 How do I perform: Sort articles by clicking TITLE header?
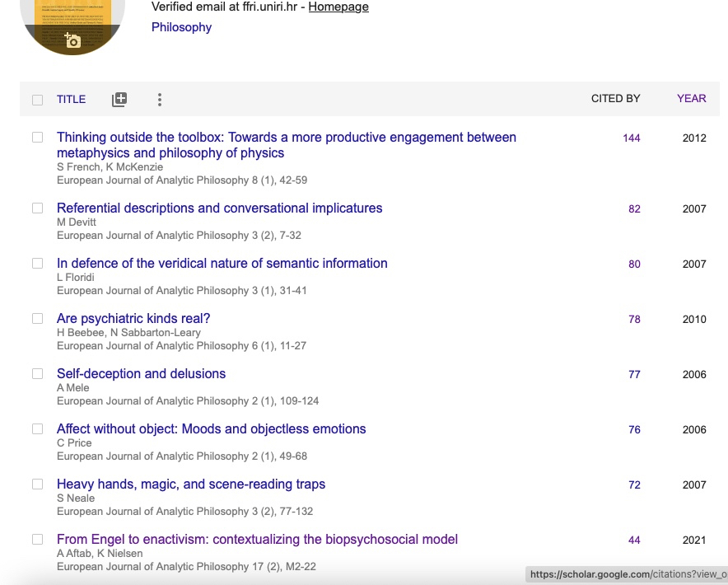pos(71,99)
